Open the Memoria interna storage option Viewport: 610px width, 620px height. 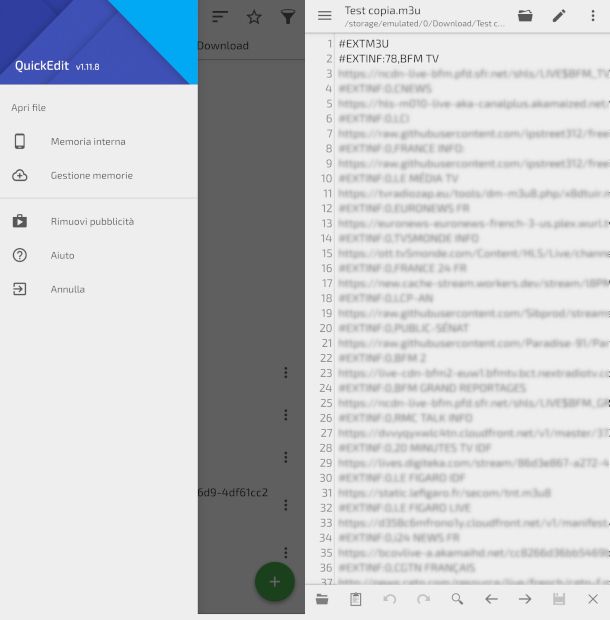click(99, 142)
